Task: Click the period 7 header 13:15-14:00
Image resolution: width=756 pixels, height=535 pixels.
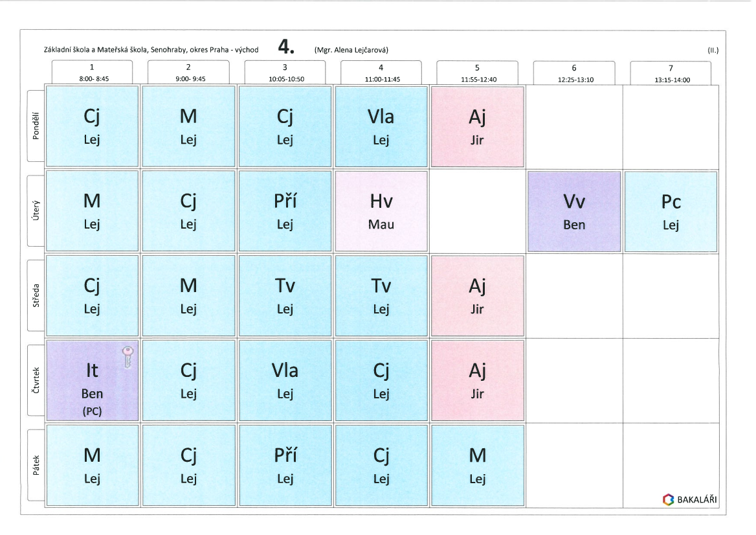Action: click(x=671, y=73)
